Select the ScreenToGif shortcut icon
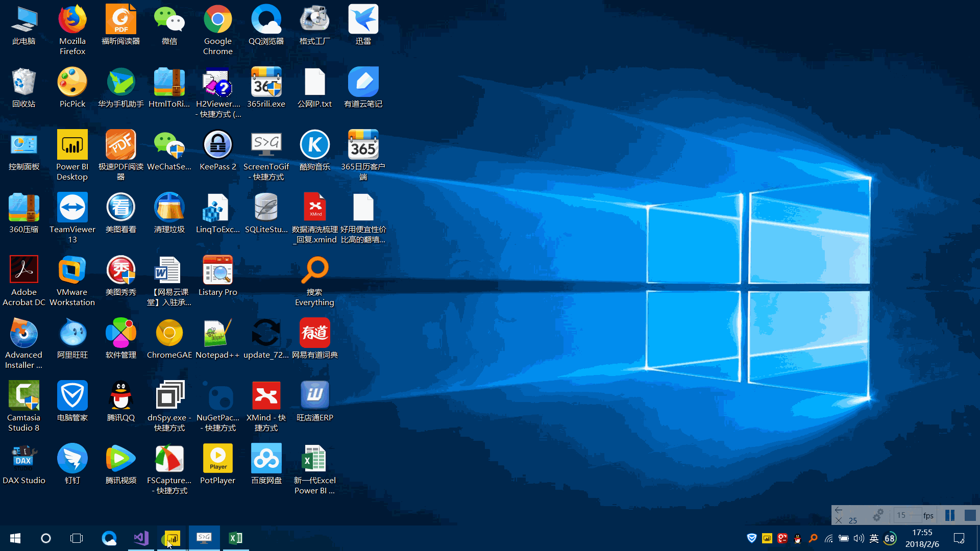This screenshot has height=551, width=980. (266, 155)
